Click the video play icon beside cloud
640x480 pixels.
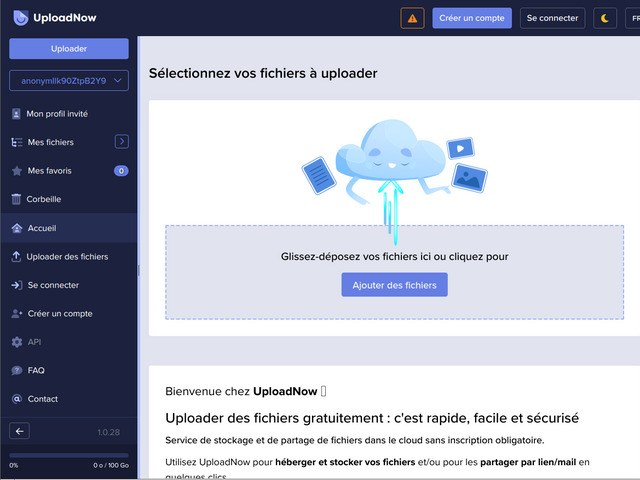point(460,148)
